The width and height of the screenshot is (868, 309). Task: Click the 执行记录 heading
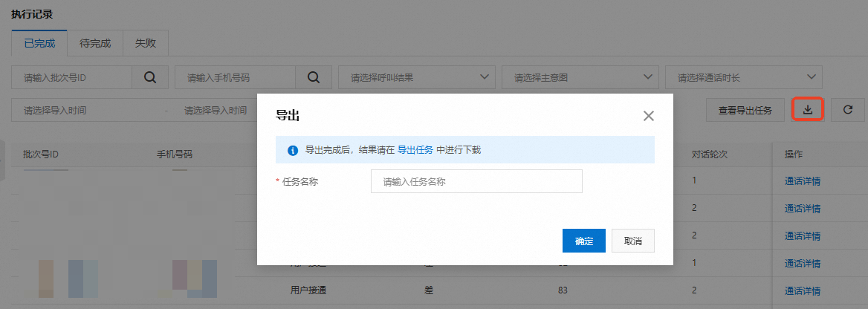32,14
